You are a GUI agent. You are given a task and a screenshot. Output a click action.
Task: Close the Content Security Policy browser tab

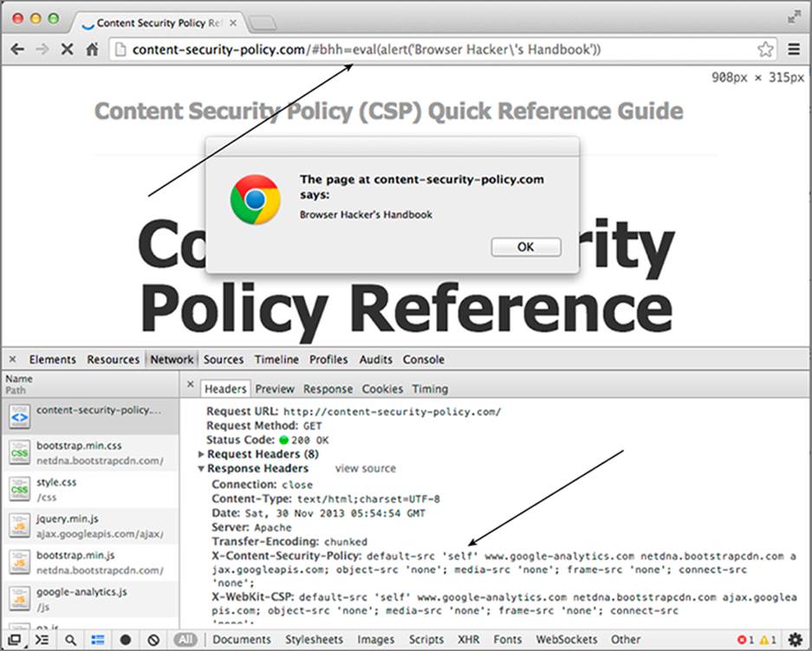233,23
